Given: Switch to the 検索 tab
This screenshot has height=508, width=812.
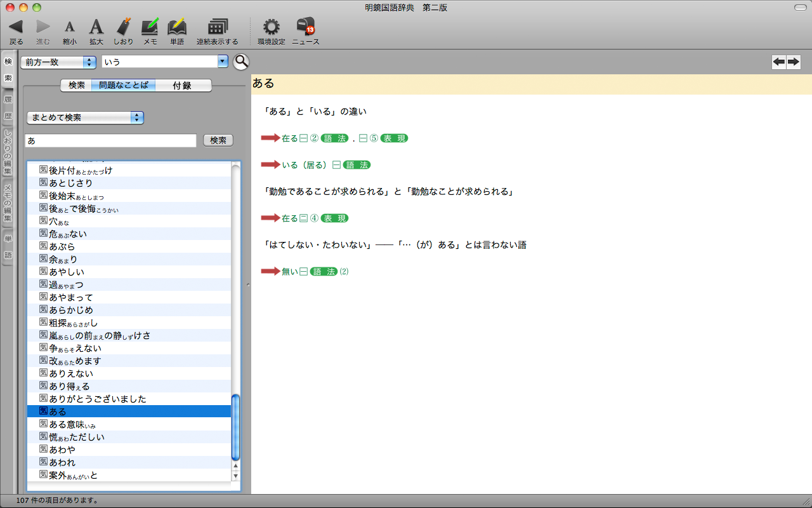Looking at the screenshot, I should (x=76, y=85).
